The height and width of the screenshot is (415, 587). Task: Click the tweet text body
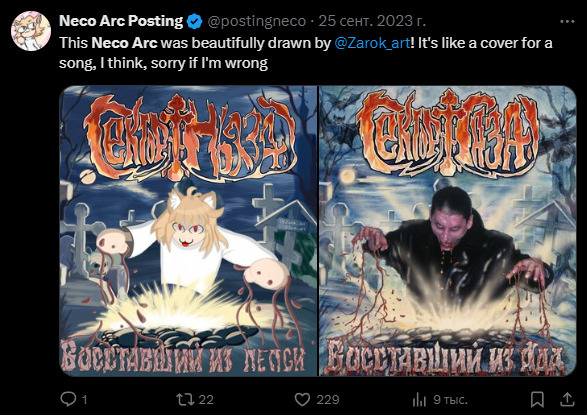305,53
